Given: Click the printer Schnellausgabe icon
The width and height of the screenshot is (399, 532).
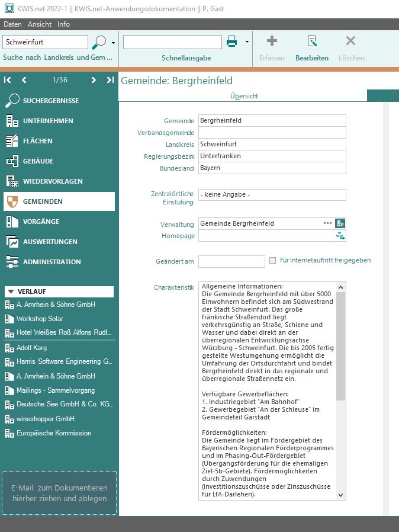Looking at the screenshot, I should [232, 41].
